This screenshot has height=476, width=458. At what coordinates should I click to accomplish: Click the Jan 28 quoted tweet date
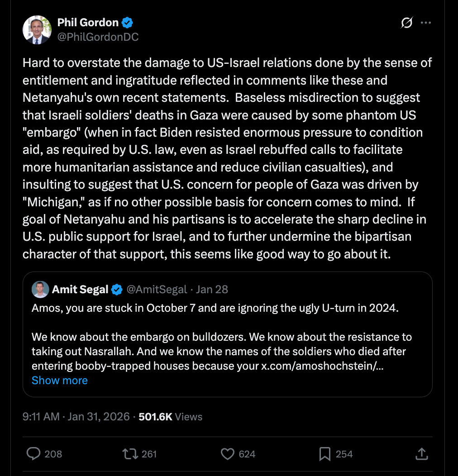212,289
